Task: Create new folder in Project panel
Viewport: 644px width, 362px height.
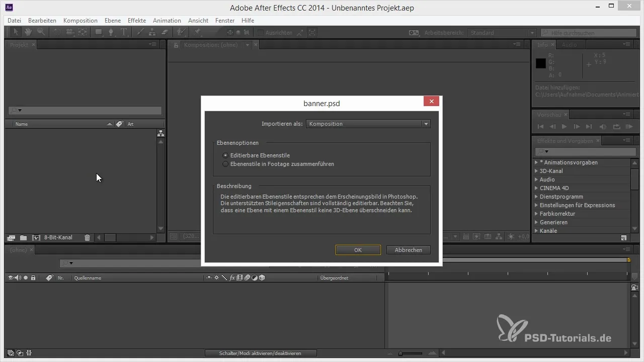Action: click(23, 237)
